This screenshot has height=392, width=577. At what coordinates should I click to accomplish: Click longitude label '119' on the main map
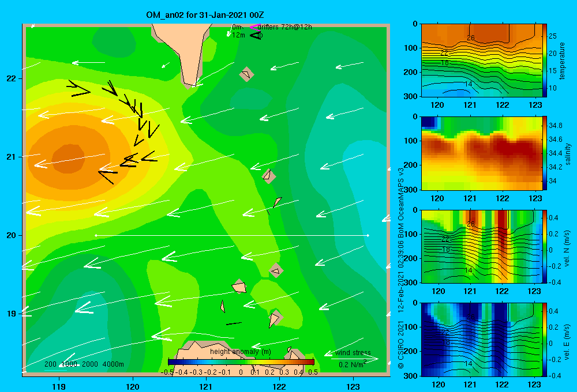pos(59,386)
